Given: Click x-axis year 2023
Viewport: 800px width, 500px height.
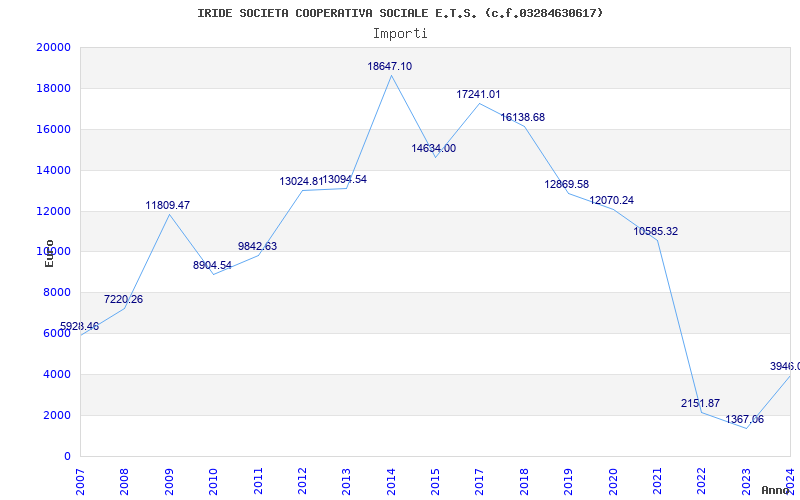Looking at the screenshot, I should tap(746, 481).
